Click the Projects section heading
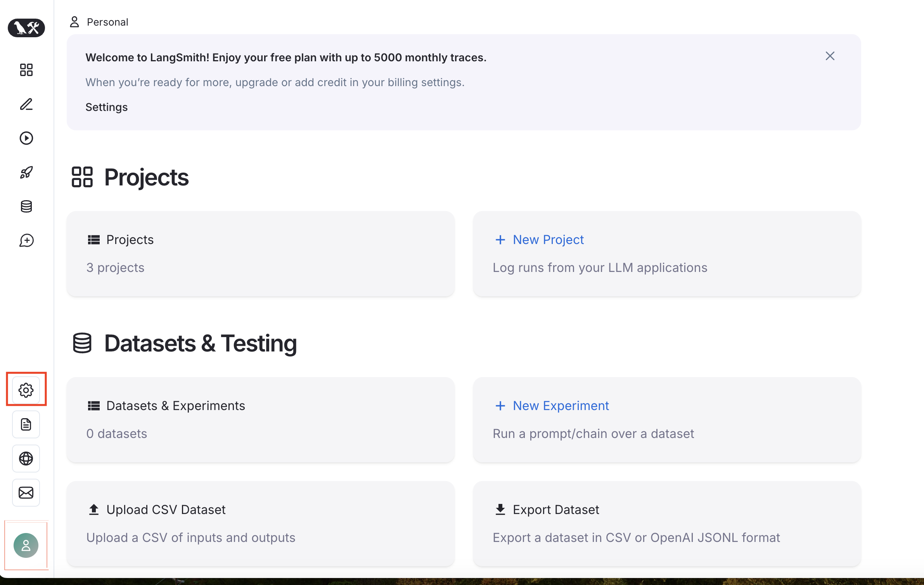Image resolution: width=924 pixels, height=585 pixels. 146,177
